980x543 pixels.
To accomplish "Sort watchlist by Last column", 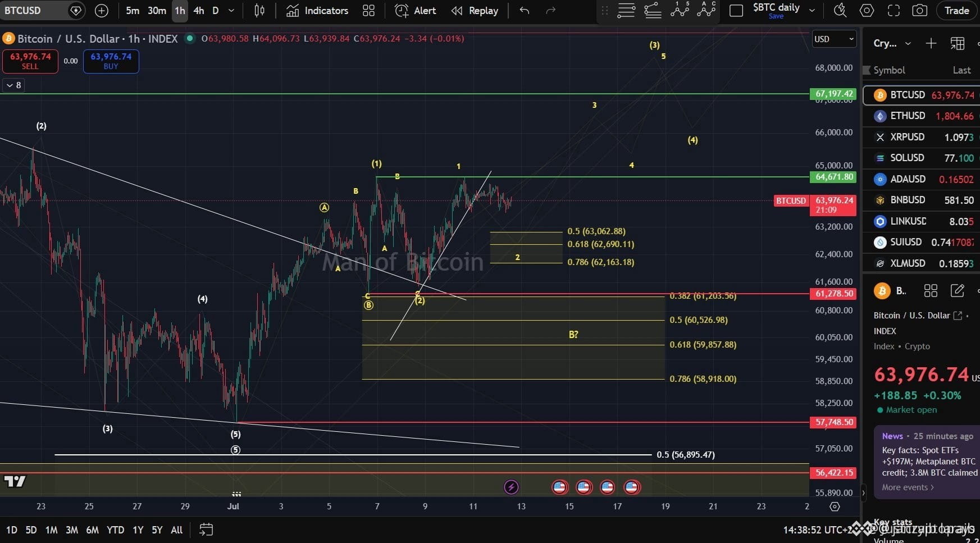I will point(961,70).
